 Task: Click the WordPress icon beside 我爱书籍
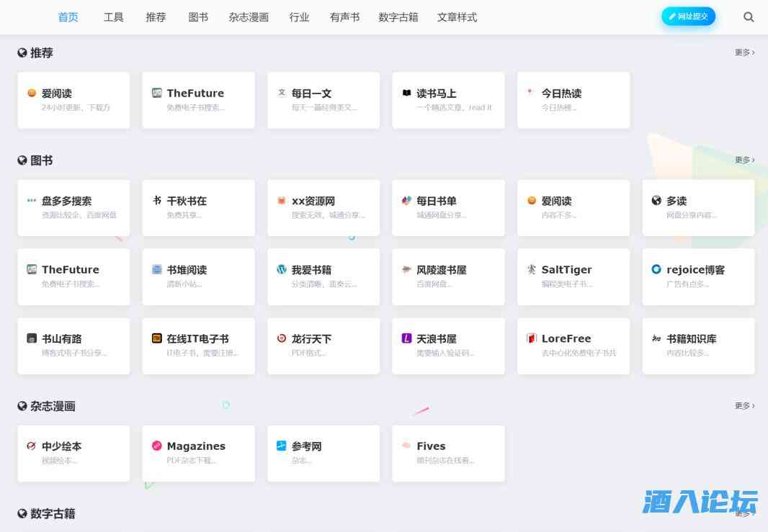282,269
